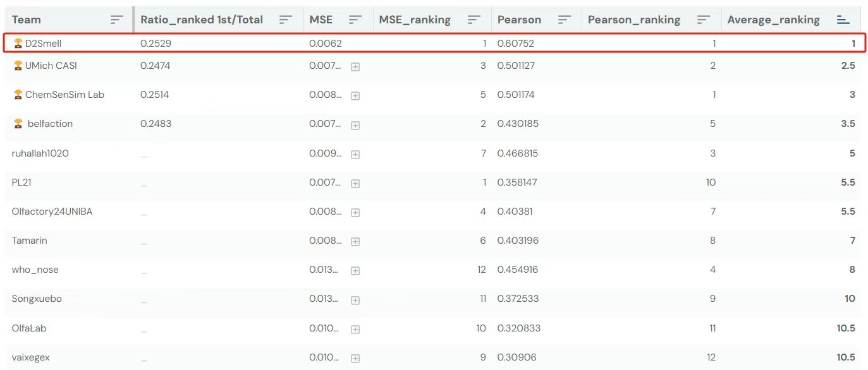This screenshot has height=370, width=868.
Task: Select team name Songxuebo
Action: pos(37,299)
